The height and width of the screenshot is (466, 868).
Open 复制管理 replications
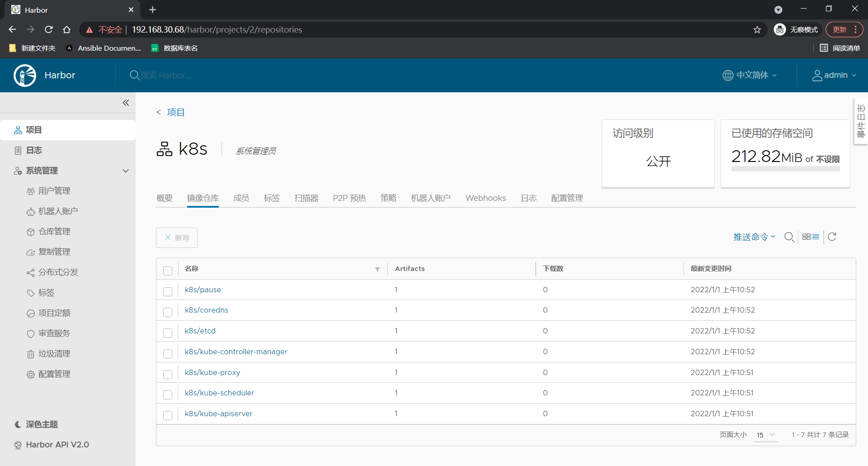(48, 252)
